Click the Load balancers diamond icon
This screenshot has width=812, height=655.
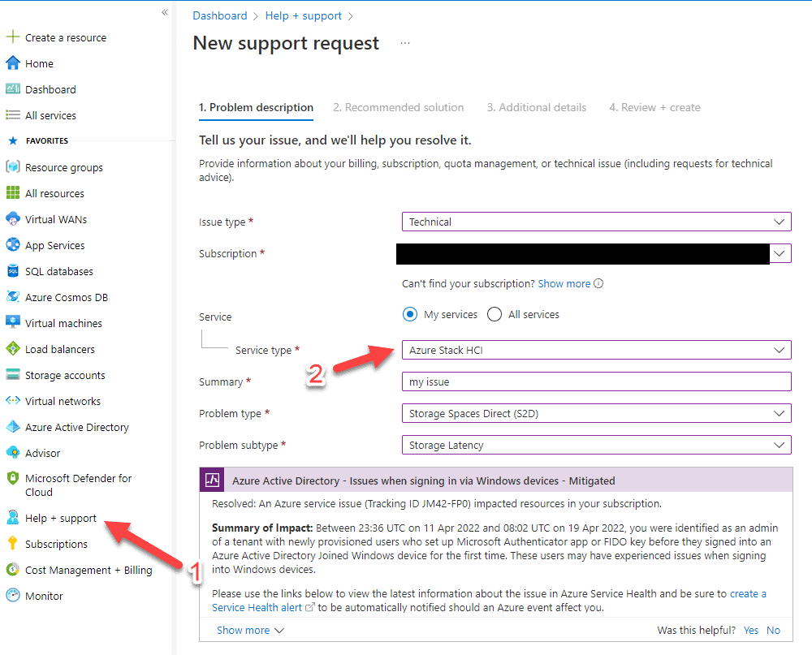pyautogui.click(x=12, y=348)
